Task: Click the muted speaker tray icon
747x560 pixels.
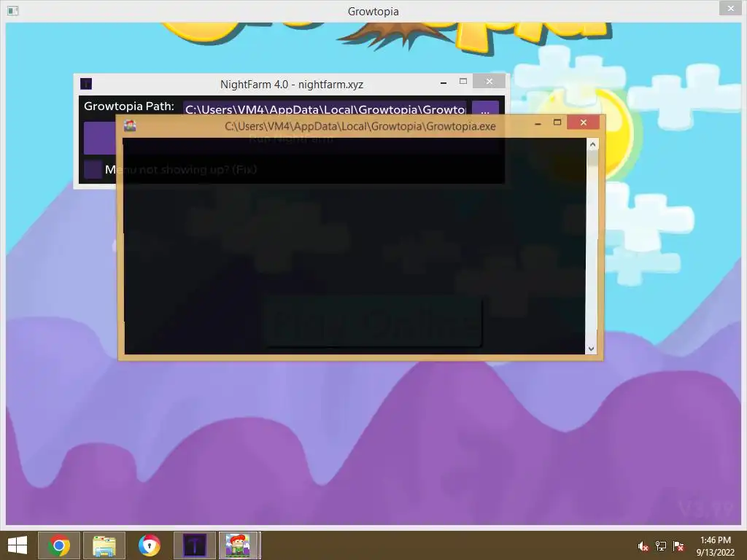Action: 643,546
